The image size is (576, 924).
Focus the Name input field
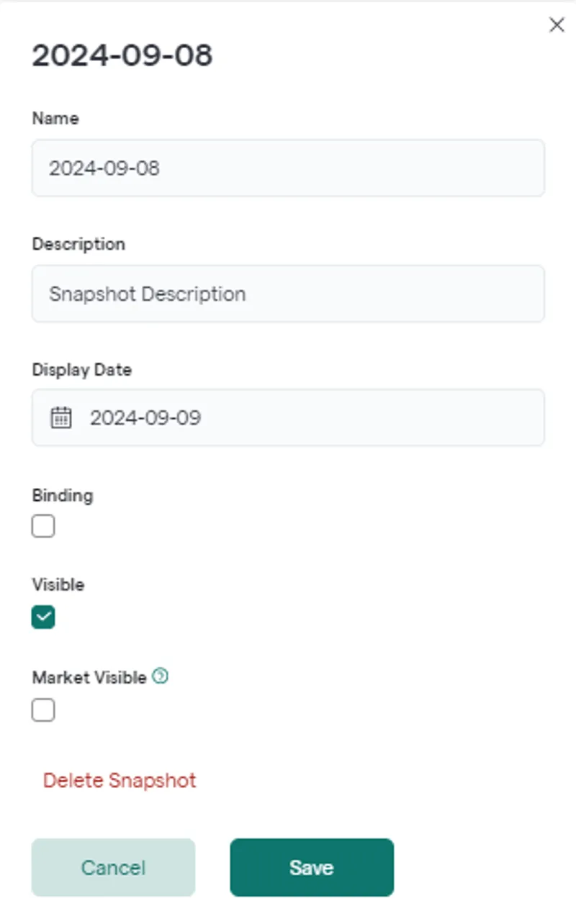(288, 168)
